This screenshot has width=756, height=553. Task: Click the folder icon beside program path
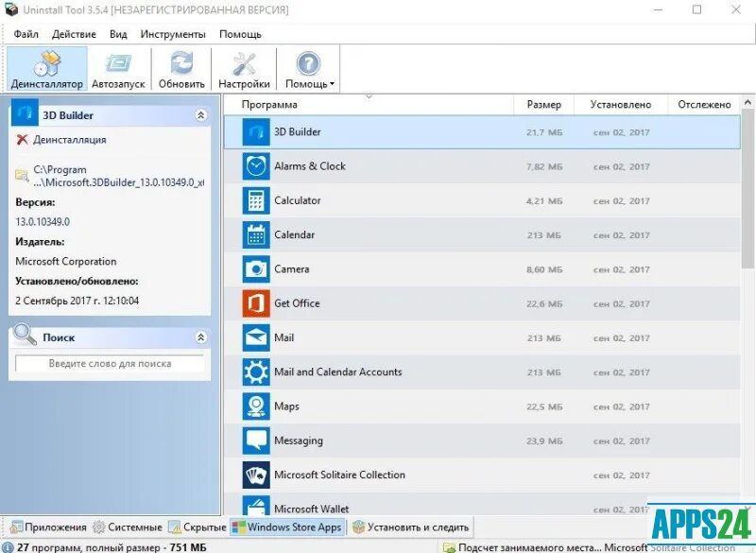coord(22,176)
